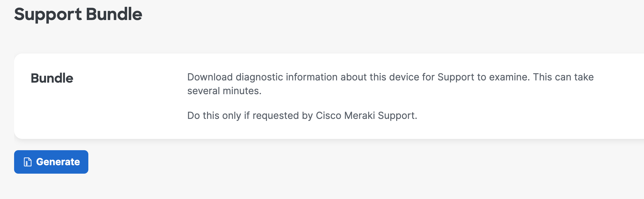Click the archive file icon on Generate
The image size is (644, 199).
pos(28,162)
